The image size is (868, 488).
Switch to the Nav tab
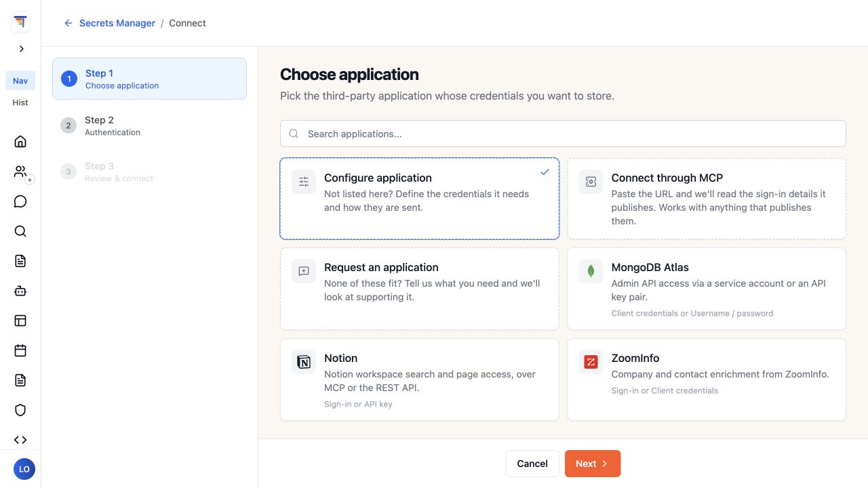(20, 81)
